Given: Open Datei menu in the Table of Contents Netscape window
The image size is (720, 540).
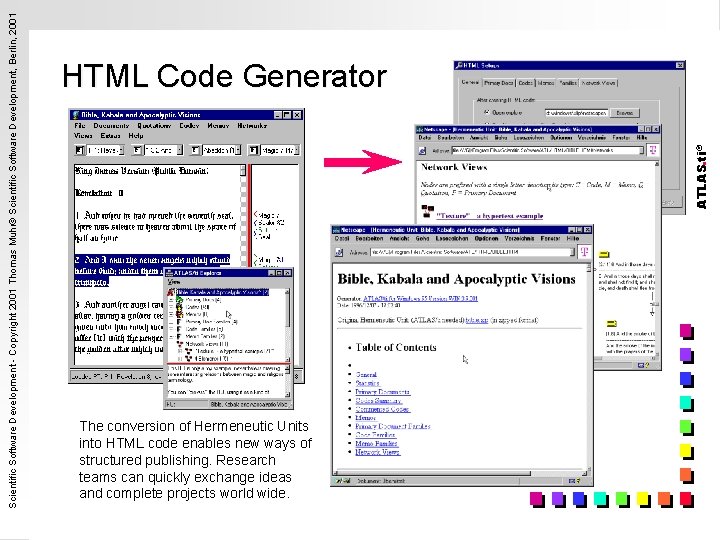Looking at the screenshot, I should tap(342, 239).
